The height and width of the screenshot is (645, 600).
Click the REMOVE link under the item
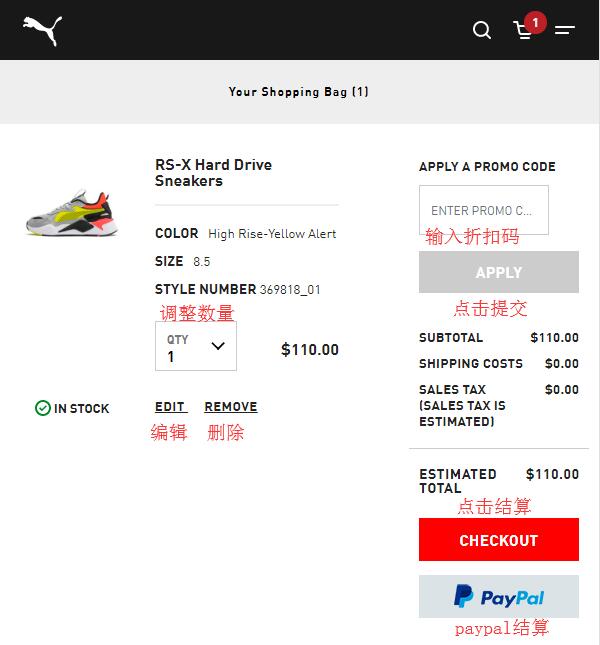point(231,406)
